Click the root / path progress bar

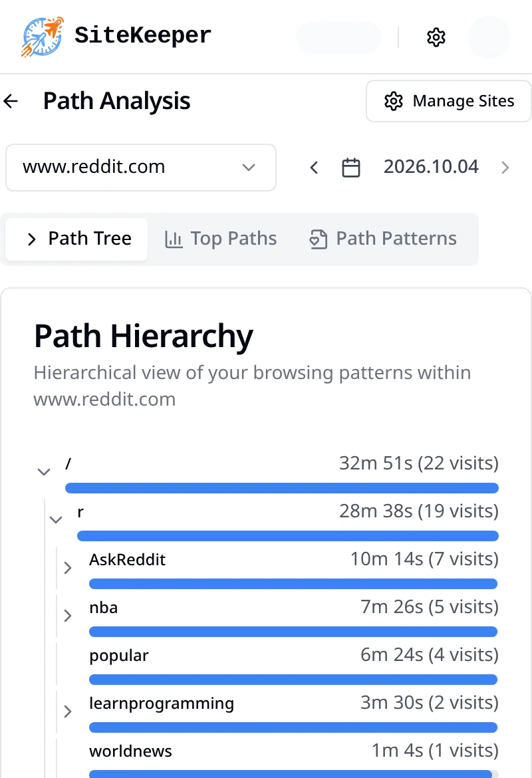coord(282,488)
